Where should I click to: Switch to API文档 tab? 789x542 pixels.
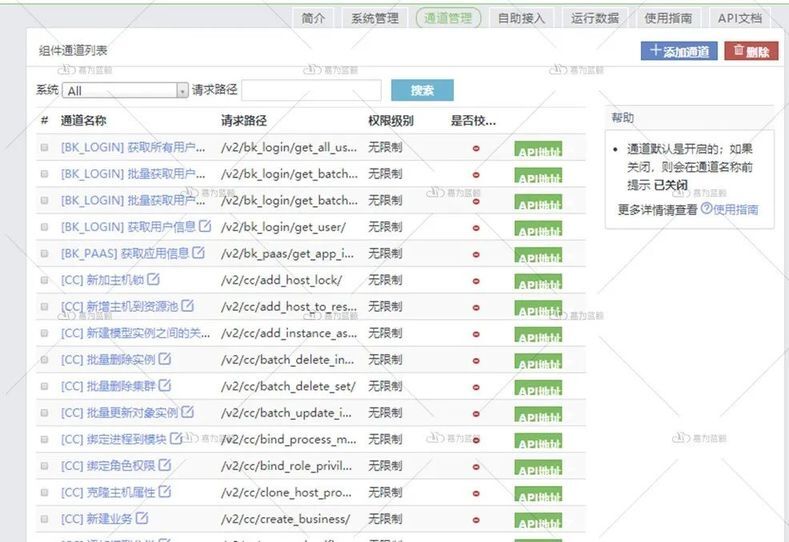click(739, 18)
